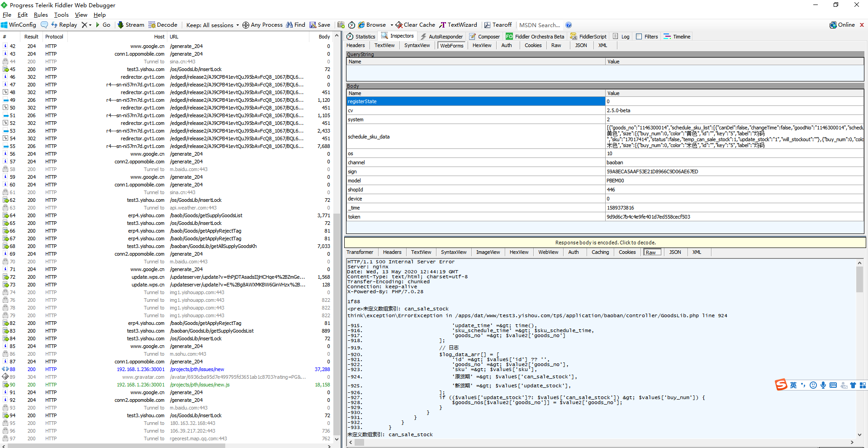Open the Log tab
868x448 pixels.
(621, 36)
